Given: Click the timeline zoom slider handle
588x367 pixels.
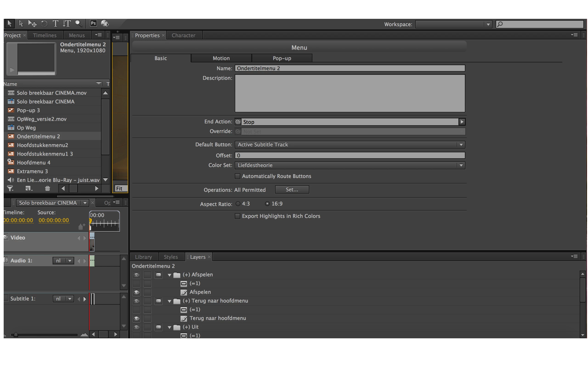Looking at the screenshot, I should tap(16, 335).
